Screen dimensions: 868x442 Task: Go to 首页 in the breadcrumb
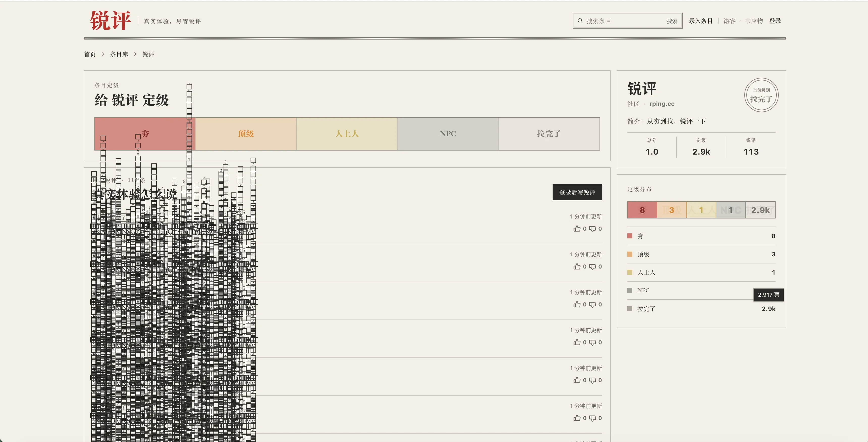(x=90, y=54)
